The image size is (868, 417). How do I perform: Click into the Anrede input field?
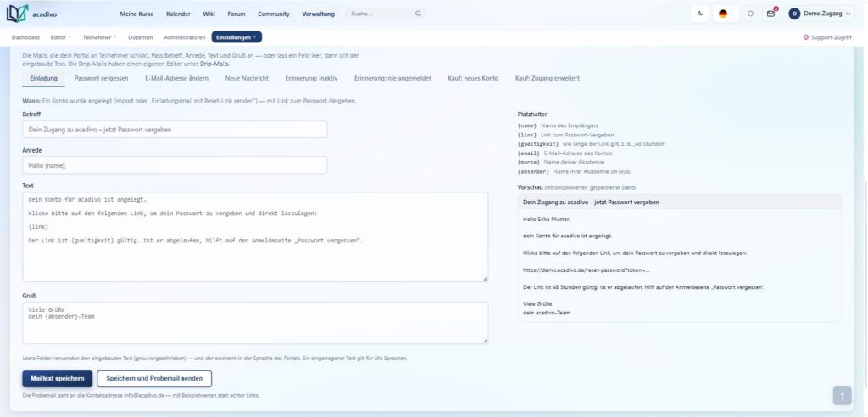pos(175,165)
